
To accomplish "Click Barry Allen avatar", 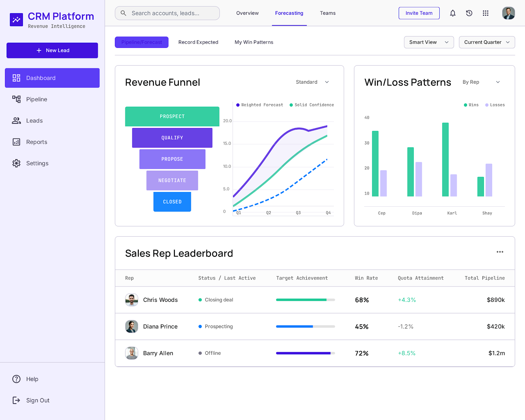I will [132, 353].
